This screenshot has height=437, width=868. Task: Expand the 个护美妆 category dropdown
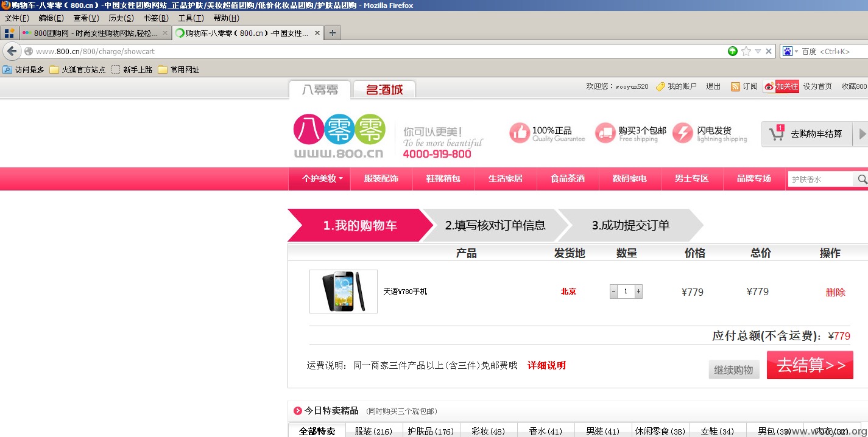(320, 179)
